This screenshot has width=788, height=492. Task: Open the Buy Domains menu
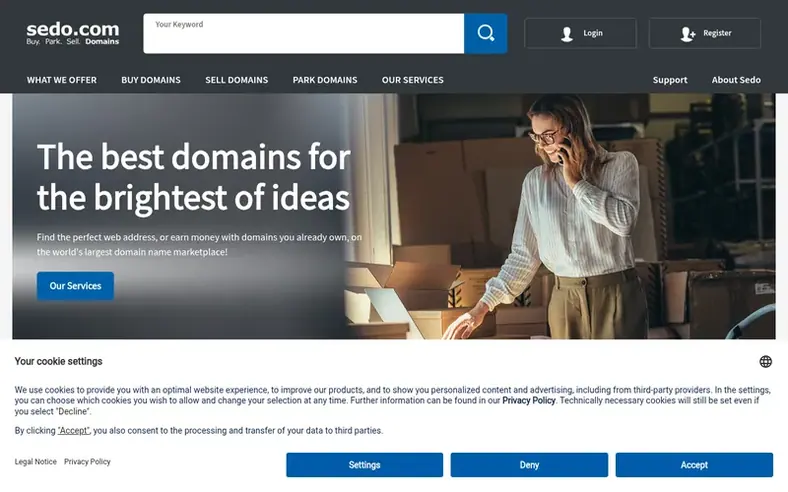pos(151,80)
